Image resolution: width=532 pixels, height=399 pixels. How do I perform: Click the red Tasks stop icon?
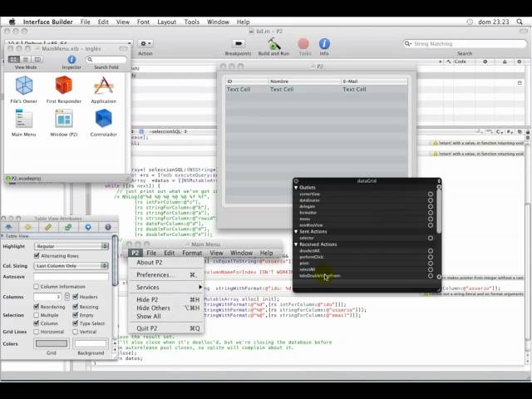[x=303, y=44]
